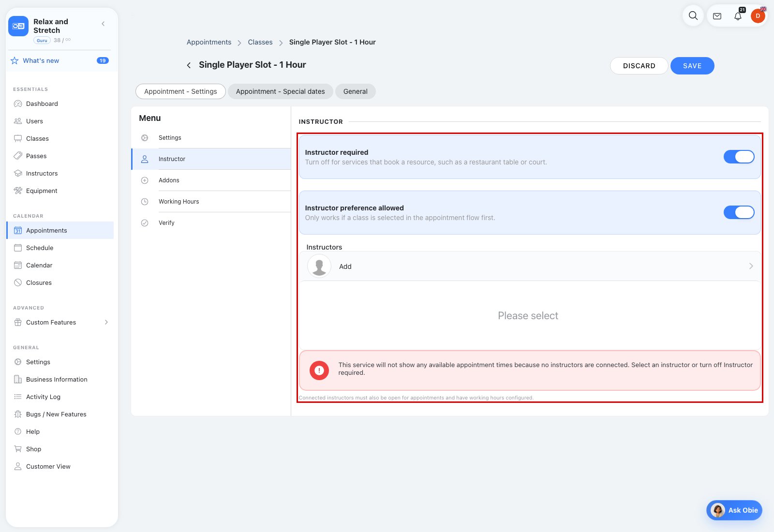This screenshot has width=774, height=532.
Task: Disable Instructor preference allowed toggle
Action: click(739, 212)
